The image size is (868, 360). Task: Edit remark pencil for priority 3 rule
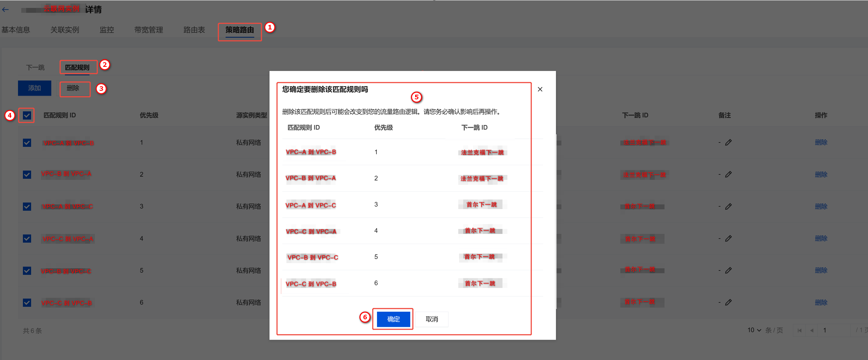[728, 206]
